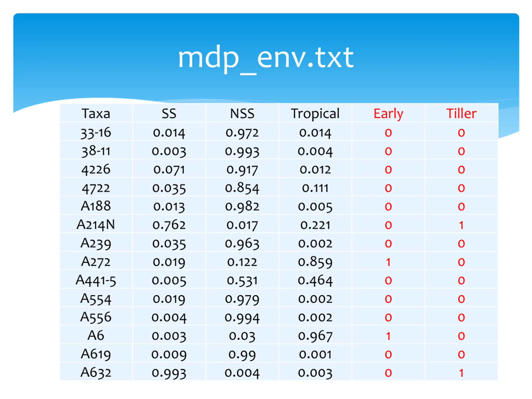Screen dimensions: 532x399
Task: Select SS value 0.071 in row 4226
Action: [x=169, y=170]
